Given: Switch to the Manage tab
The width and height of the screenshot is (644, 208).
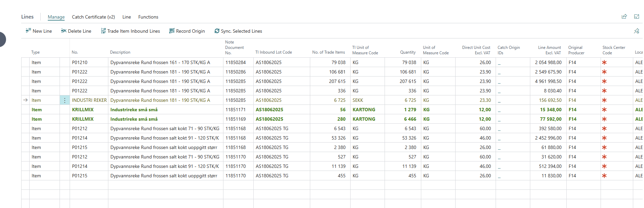Looking at the screenshot, I should (x=56, y=17).
